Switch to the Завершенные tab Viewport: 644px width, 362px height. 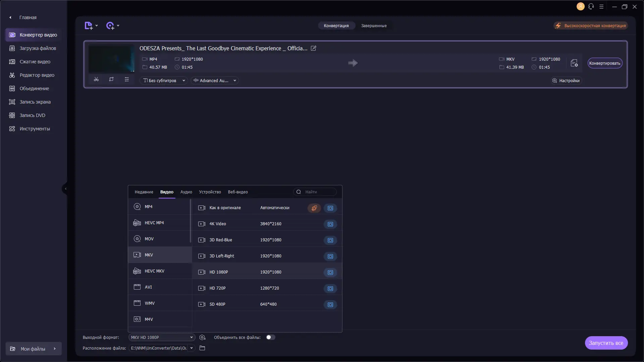(374, 26)
